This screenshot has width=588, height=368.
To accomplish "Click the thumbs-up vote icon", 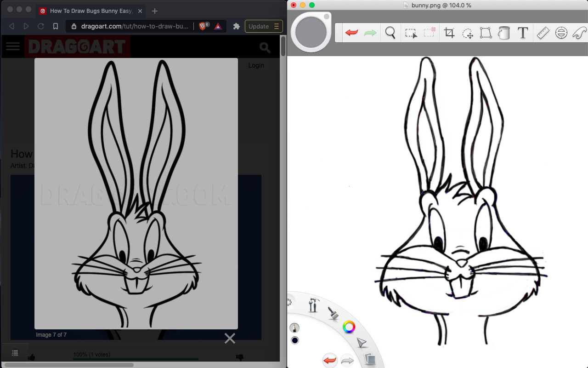I will (32, 356).
